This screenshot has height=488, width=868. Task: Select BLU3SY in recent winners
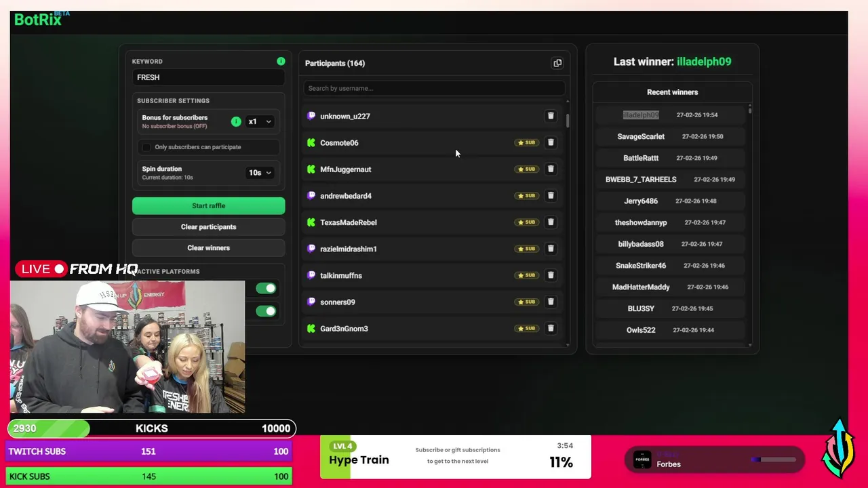click(x=641, y=308)
